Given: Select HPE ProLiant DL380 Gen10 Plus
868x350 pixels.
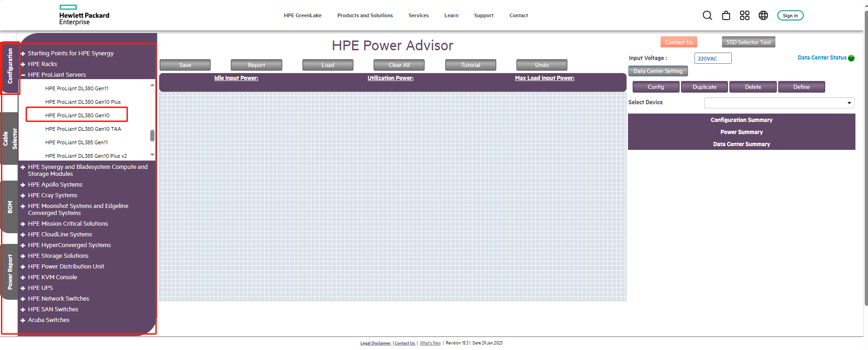Looking at the screenshot, I should (x=83, y=102).
